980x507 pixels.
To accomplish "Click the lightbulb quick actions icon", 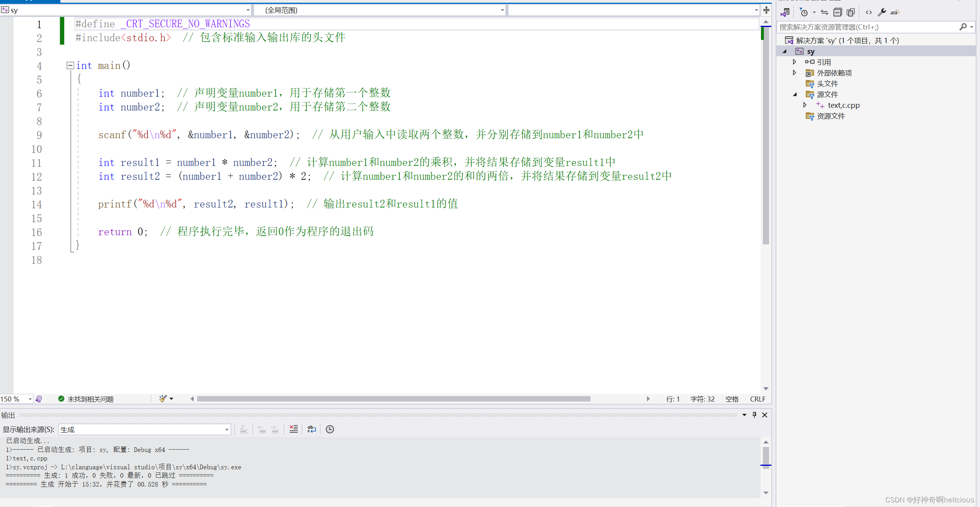I will 39,399.
